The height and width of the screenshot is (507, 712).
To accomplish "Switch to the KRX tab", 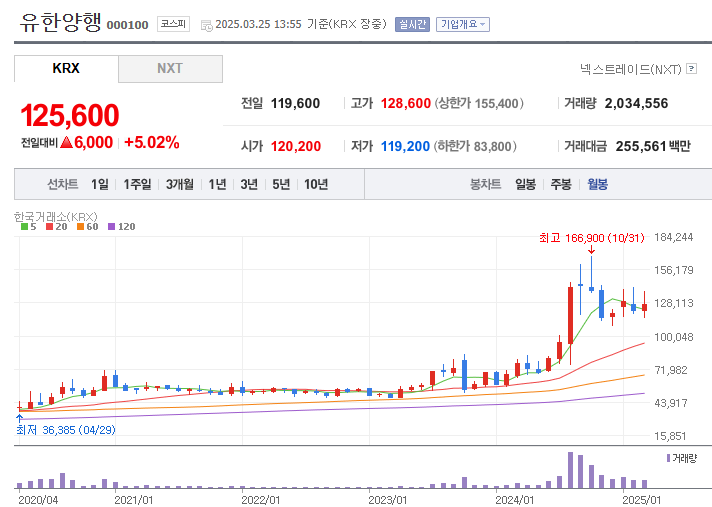I will tap(66, 69).
